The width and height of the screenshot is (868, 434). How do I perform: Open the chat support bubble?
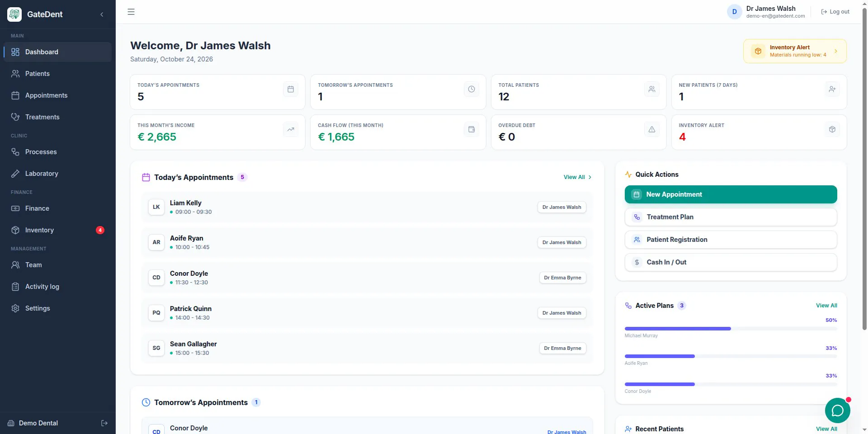coord(837,410)
